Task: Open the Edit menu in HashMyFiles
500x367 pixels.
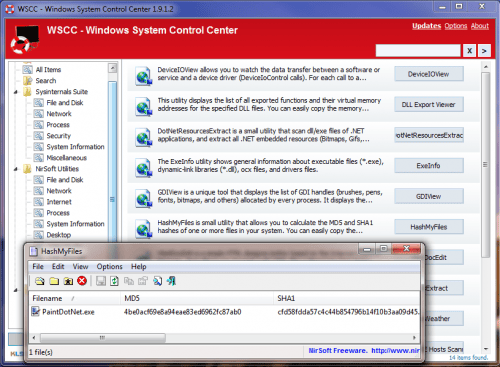Action: [x=58, y=267]
